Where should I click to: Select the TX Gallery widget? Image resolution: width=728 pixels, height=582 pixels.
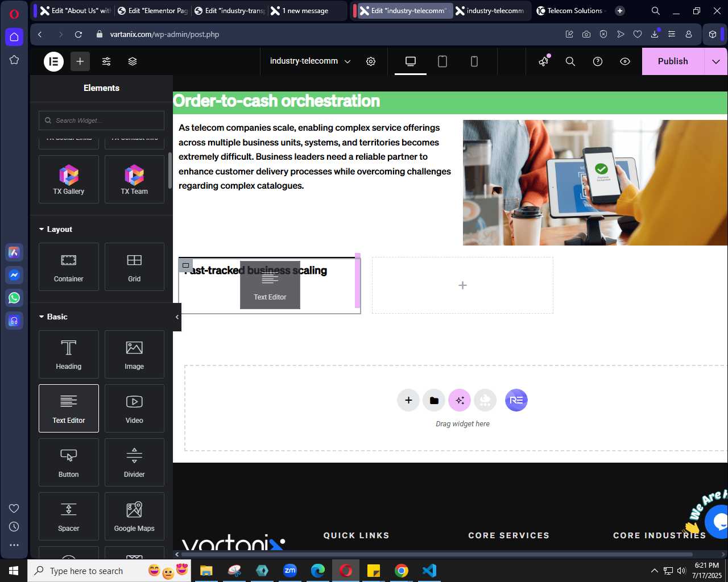click(x=69, y=180)
